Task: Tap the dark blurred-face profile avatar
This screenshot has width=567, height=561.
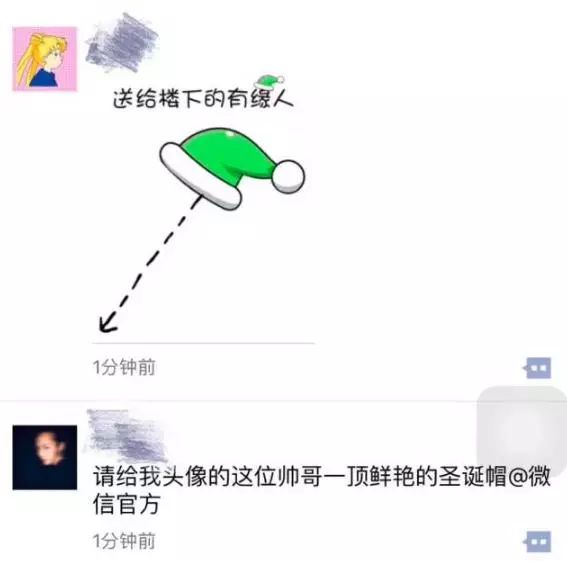Action: pyautogui.click(x=45, y=457)
